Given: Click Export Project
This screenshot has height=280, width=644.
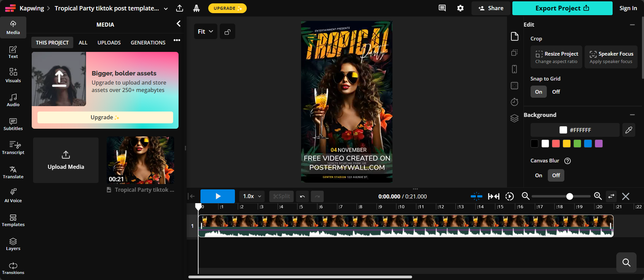Looking at the screenshot, I should pos(562,8).
